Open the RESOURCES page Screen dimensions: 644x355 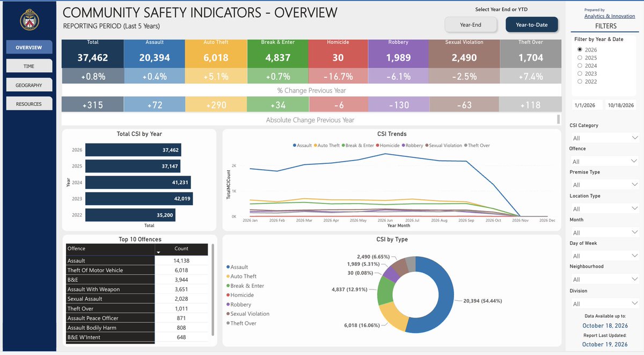coord(29,104)
